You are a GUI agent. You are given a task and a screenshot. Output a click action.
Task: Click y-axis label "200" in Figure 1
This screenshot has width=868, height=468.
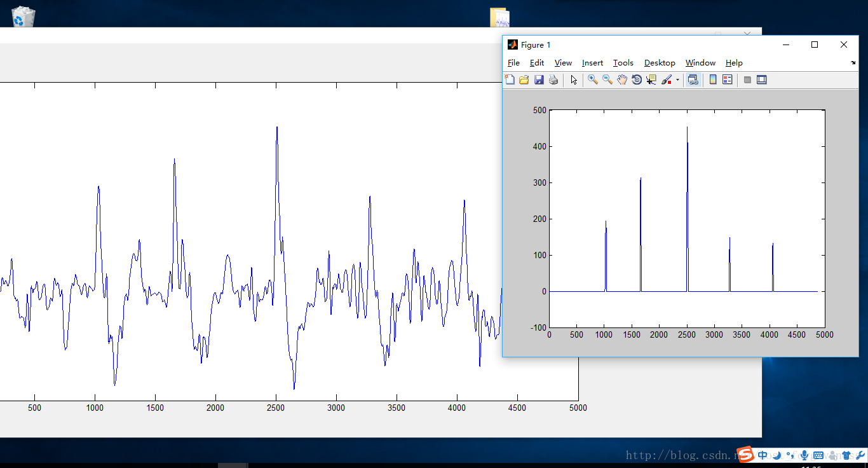click(x=539, y=219)
